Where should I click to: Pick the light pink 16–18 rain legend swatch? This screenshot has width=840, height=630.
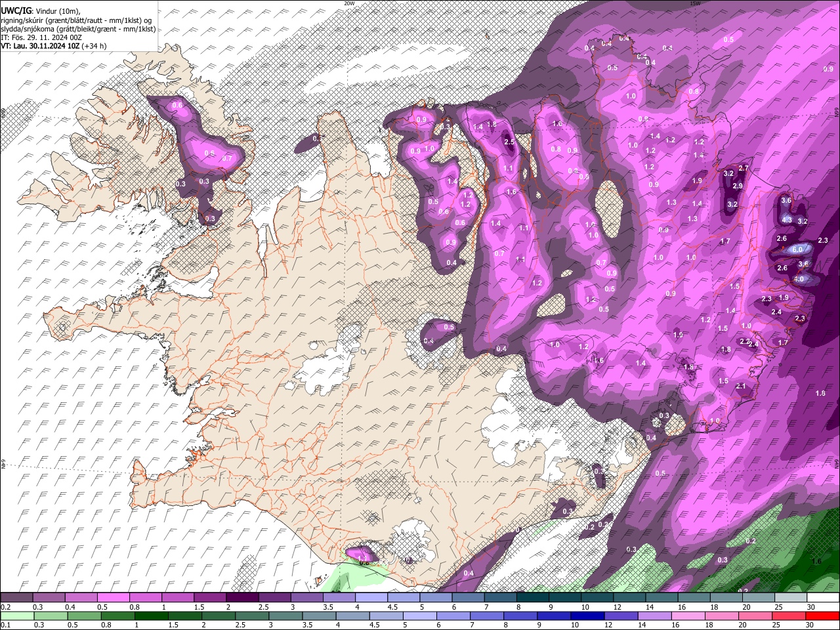click(x=689, y=616)
